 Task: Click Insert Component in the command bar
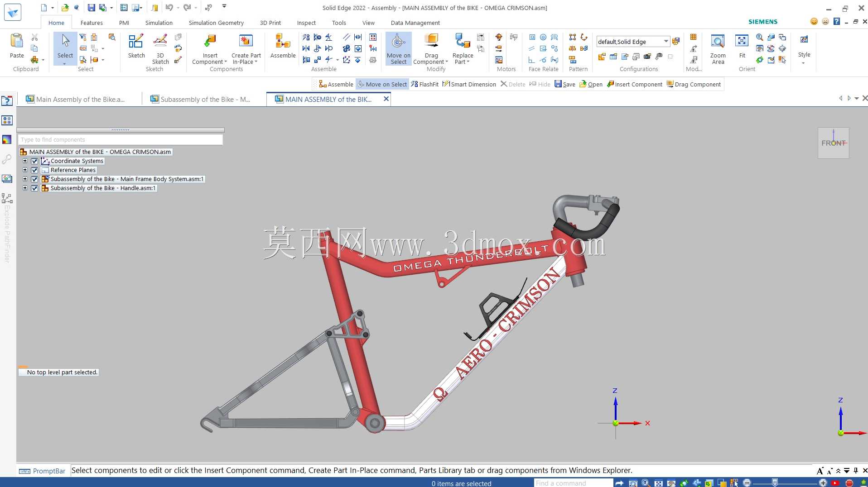pos(634,84)
